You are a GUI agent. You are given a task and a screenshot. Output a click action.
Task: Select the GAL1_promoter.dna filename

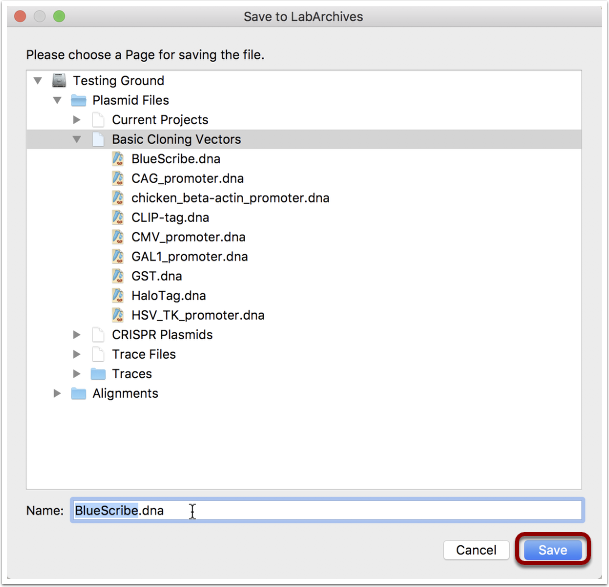coord(190,256)
